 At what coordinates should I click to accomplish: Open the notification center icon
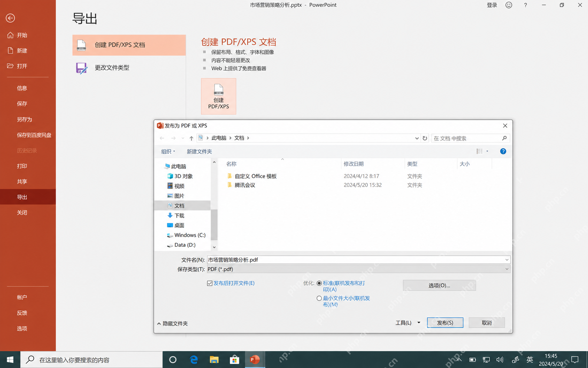[x=575, y=359]
